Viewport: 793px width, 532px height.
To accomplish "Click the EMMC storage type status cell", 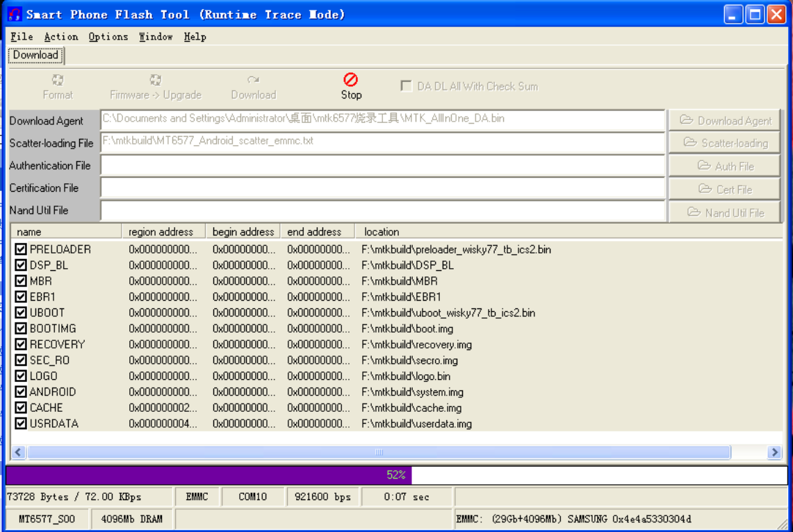I will pos(197,497).
